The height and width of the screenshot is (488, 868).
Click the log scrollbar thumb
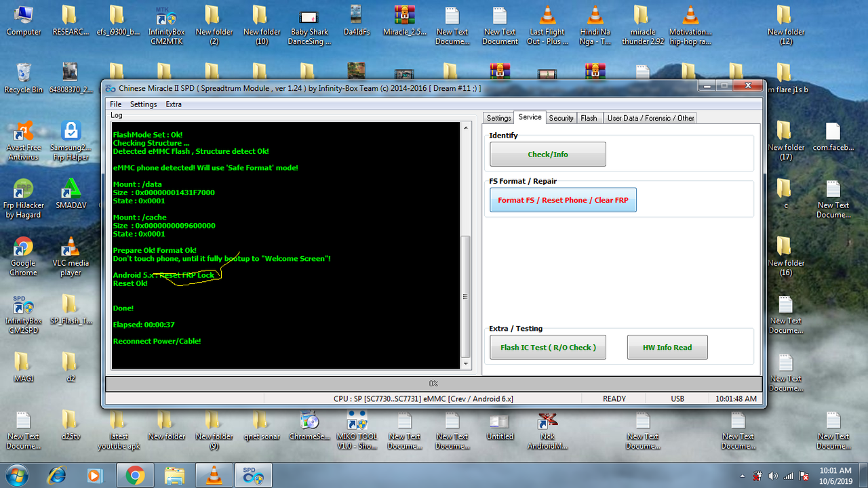pos(465,297)
